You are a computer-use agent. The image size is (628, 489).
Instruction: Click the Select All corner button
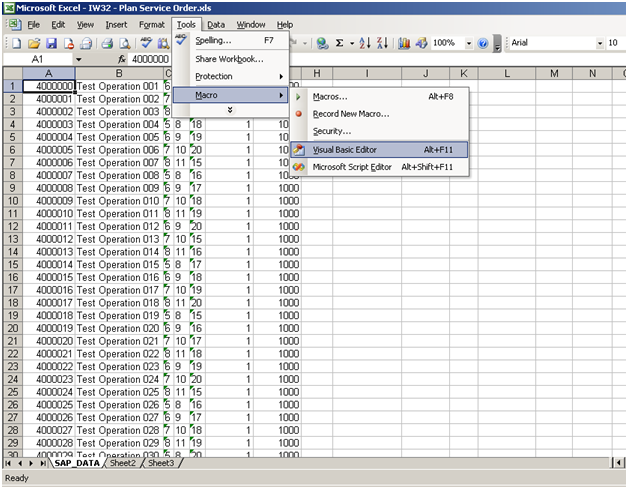click(x=13, y=73)
